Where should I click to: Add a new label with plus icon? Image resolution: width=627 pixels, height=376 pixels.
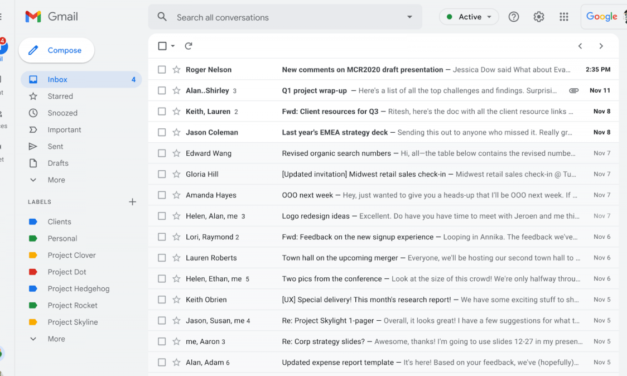(x=132, y=202)
